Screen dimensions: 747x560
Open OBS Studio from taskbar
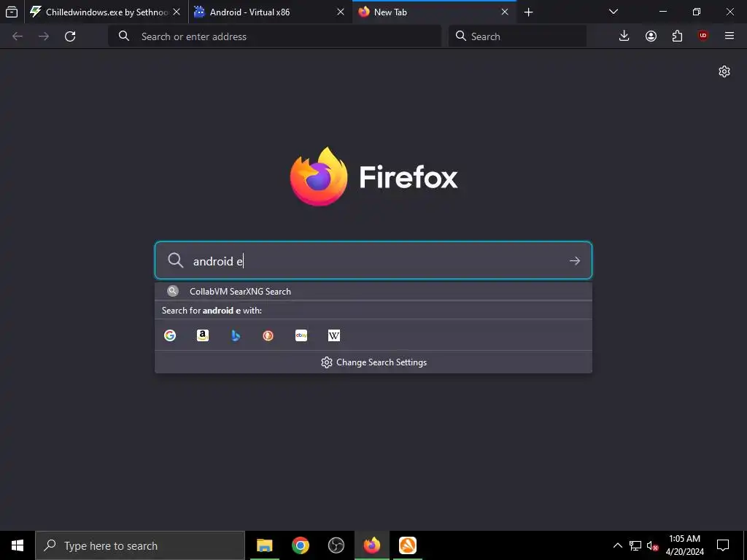tap(336, 545)
